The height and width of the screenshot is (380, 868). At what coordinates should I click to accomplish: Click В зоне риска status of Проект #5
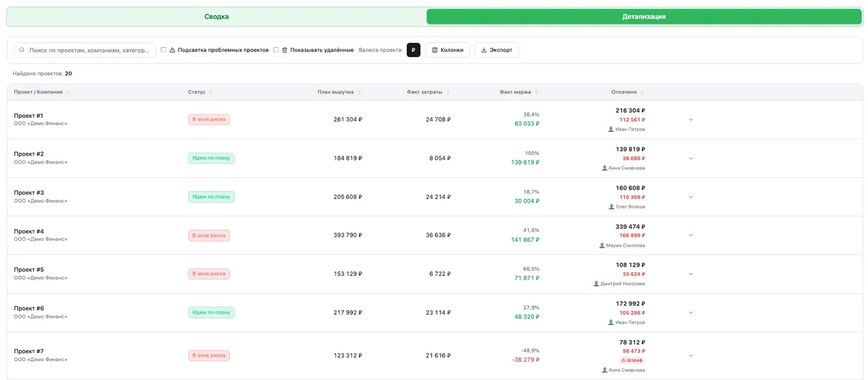pos(209,274)
